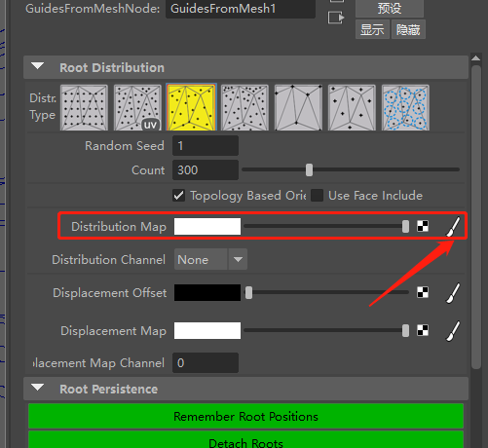The image size is (488, 448).
Task: Click the paint brush icon for Displacement Map
Action: (x=453, y=331)
